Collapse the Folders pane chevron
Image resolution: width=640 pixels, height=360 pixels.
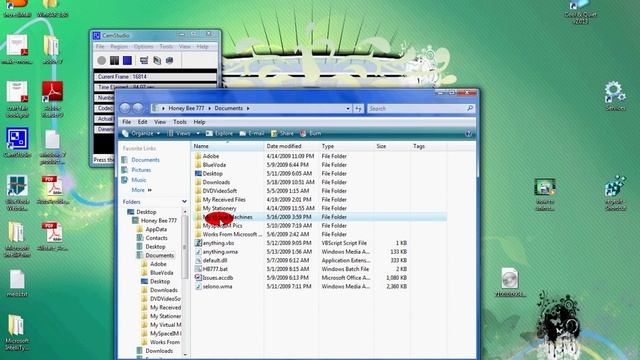point(184,202)
